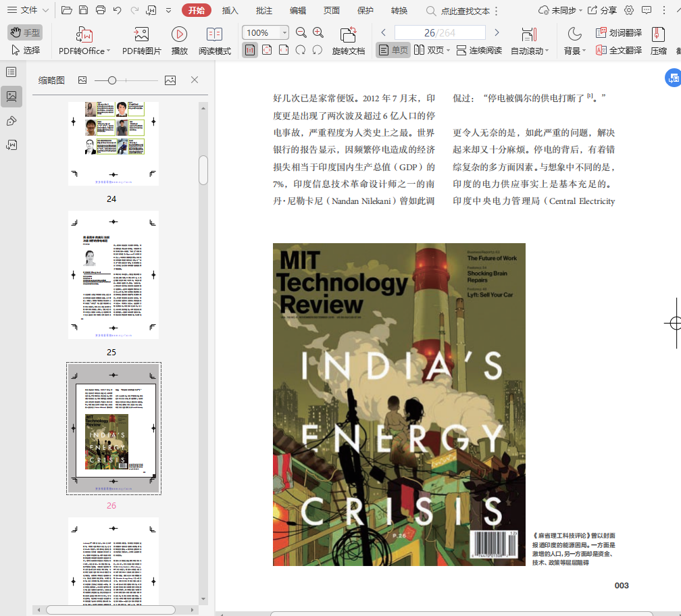The width and height of the screenshot is (681, 616).
Task: Open the outline bookmarks sidebar icon
Action: (x=11, y=72)
